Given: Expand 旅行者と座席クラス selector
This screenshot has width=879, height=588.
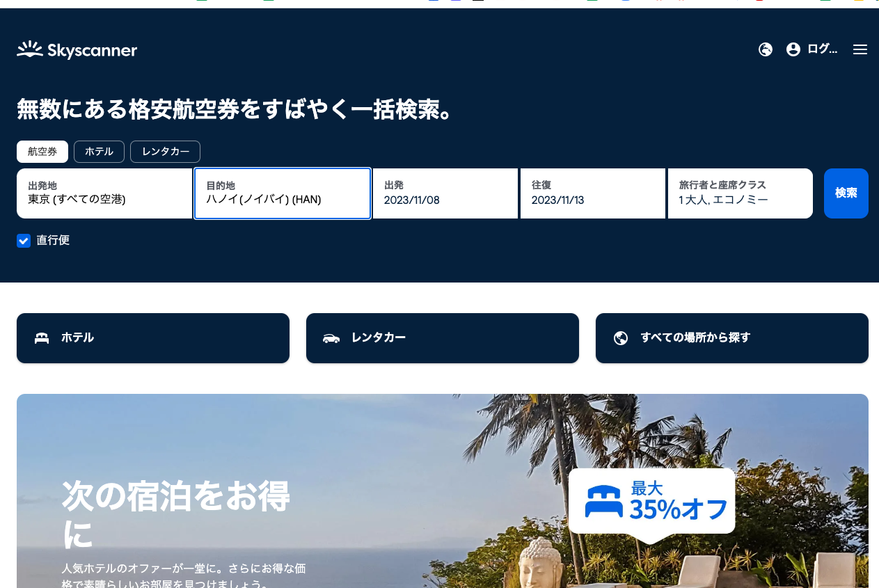Looking at the screenshot, I should click(740, 193).
